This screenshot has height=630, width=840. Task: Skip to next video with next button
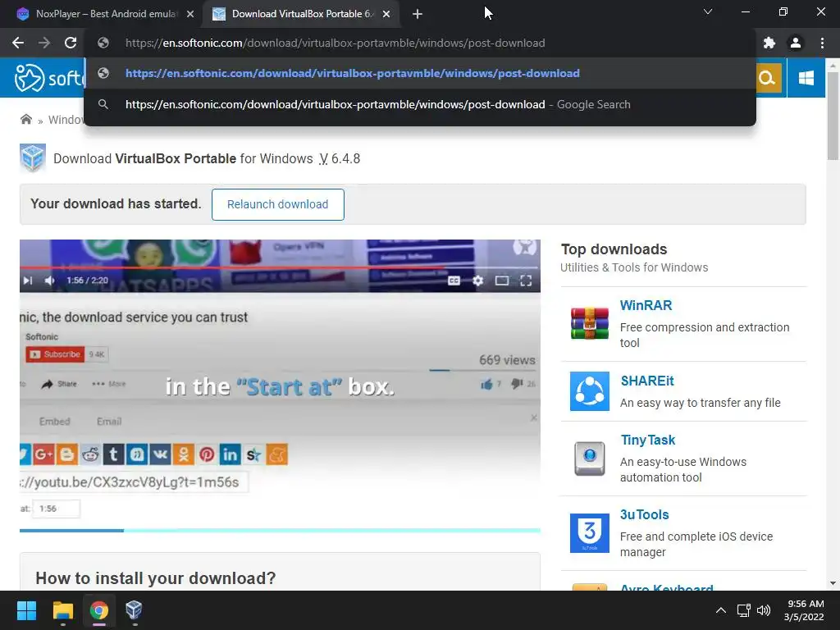[x=28, y=281]
